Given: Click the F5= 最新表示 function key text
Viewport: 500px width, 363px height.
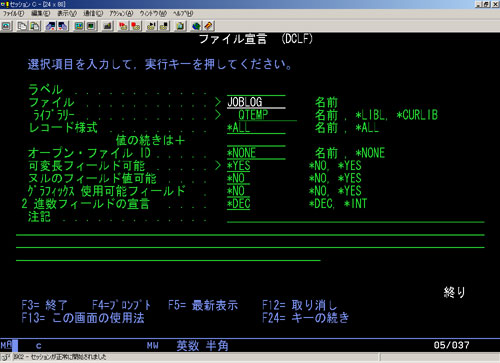Looking at the screenshot, I should [203, 305].
